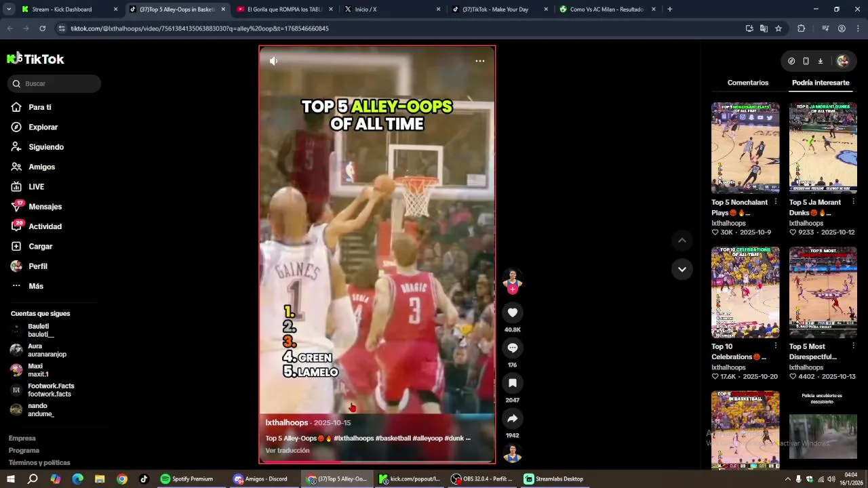The width and height of the screenshot is (868, 488).
Task: Open the Para ti feed
Action: click(40, 107)
